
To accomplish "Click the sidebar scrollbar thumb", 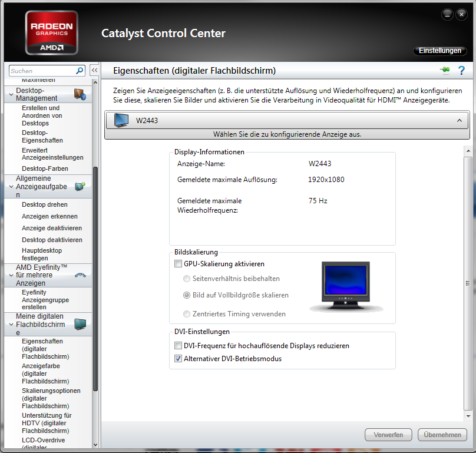I will pos(95,279).
